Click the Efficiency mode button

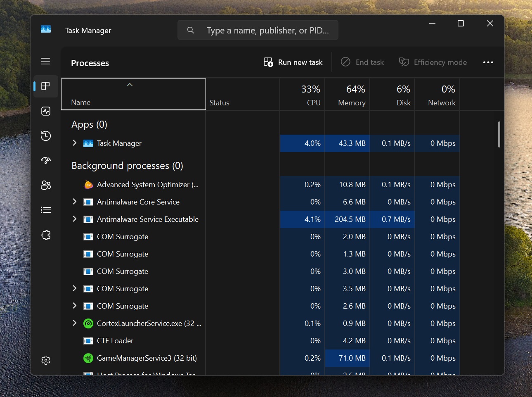coord(433,62)
